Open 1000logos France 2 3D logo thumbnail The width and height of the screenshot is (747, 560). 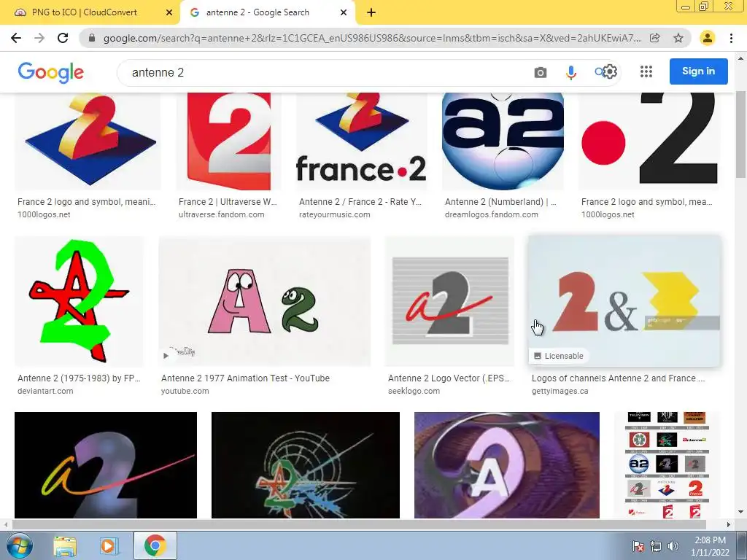88,141
